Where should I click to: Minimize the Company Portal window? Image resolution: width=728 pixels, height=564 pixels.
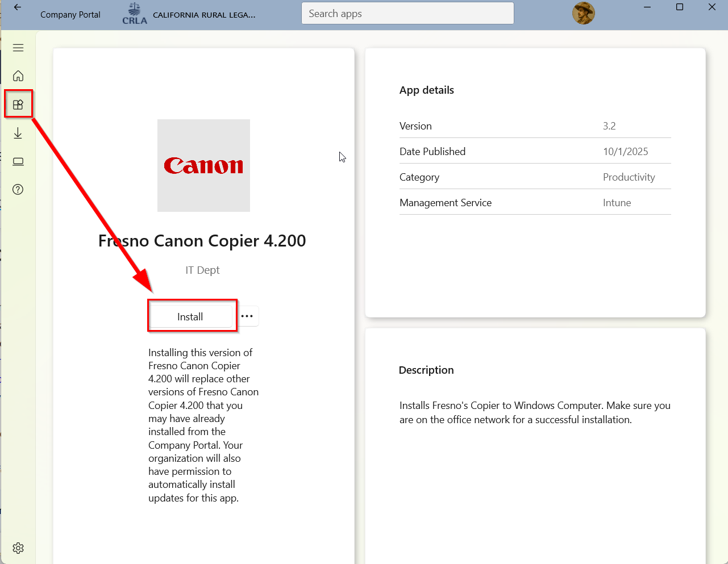647,7
